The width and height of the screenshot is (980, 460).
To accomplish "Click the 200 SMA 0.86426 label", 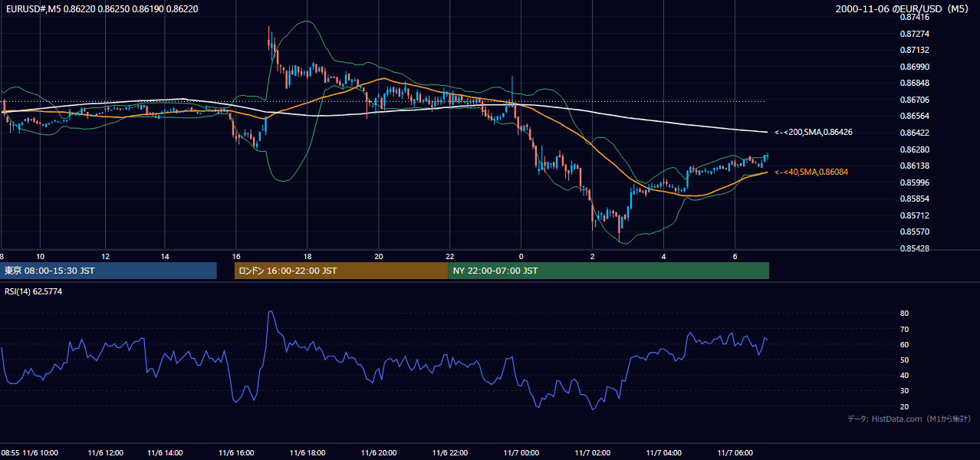I will [x=814, y=133].
